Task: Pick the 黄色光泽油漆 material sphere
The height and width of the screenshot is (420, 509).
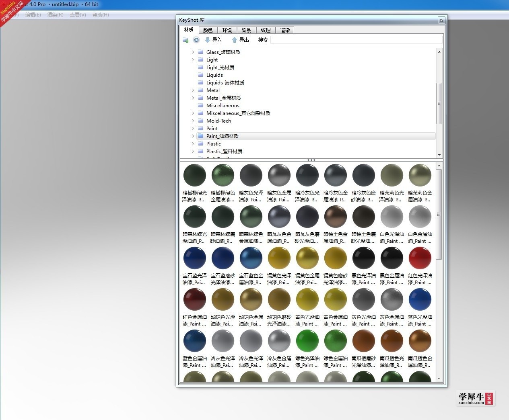Action: [307, 299]
